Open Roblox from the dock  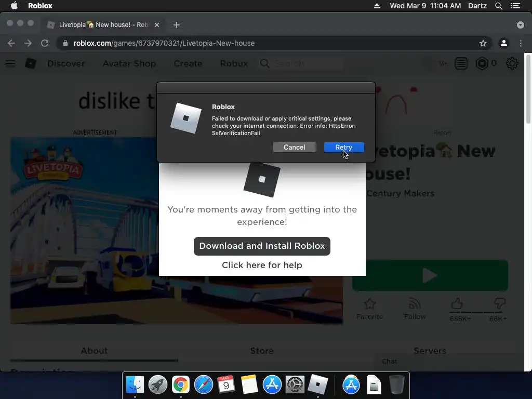(318, 385)
